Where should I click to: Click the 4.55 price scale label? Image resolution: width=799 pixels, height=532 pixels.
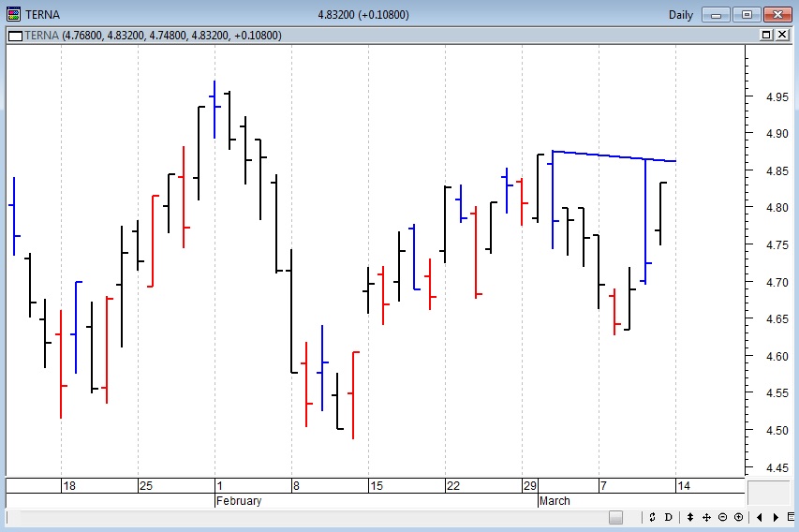777,392
